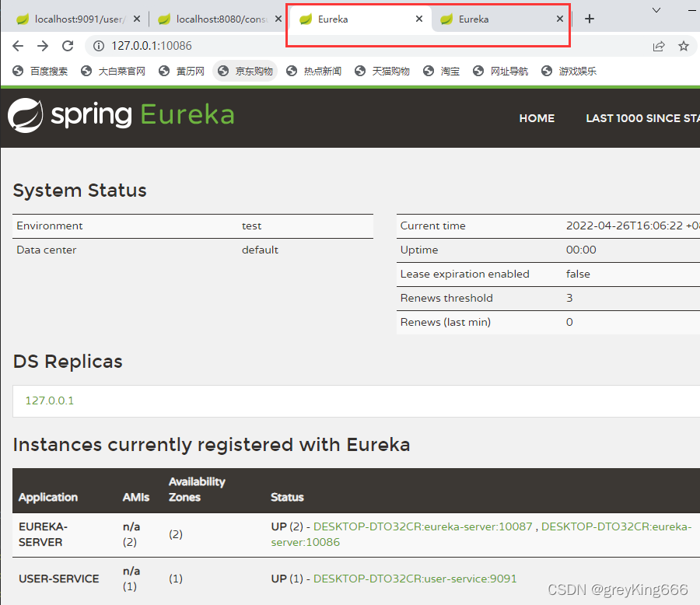Screen dimensions: 700x605
Task: Click the Availability Zones column header
Action: coord(197,489)
